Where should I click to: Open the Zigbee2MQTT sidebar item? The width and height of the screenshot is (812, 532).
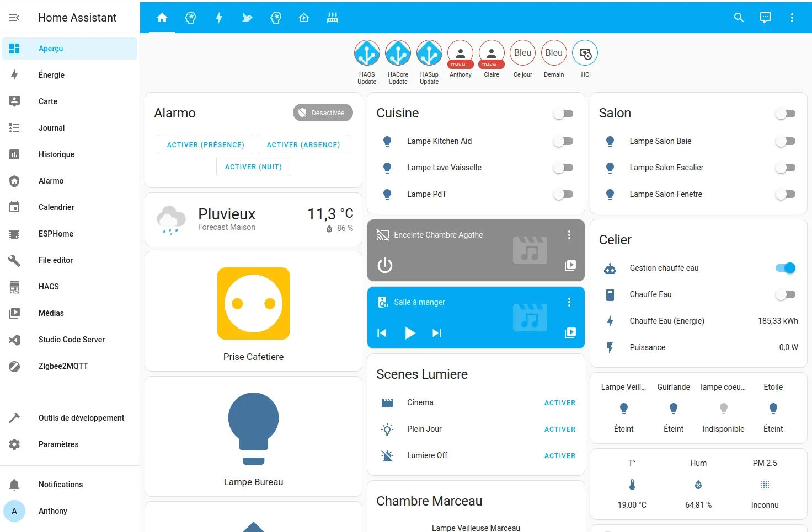62,366
